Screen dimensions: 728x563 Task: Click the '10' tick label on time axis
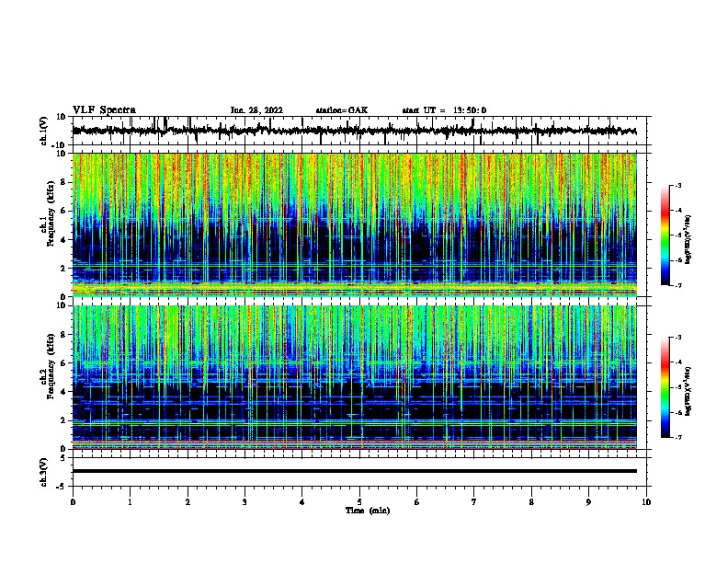[646, 502]
